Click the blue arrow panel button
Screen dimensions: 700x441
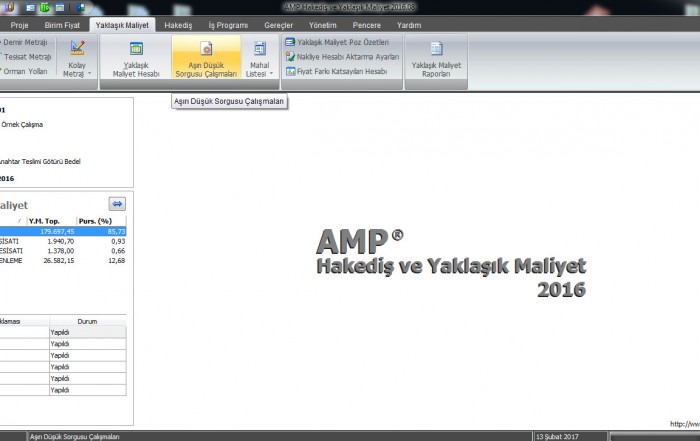click(x=117, y=204)
